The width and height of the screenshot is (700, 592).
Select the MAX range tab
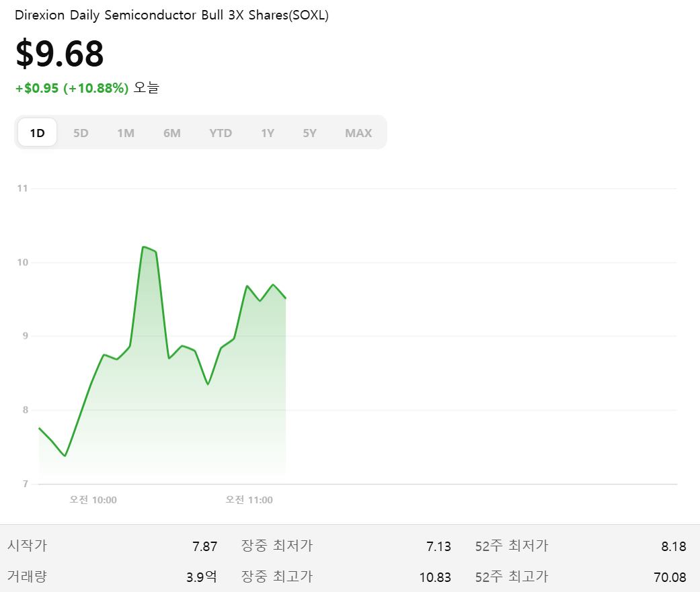pyautogui.click(x=358, y=133)
